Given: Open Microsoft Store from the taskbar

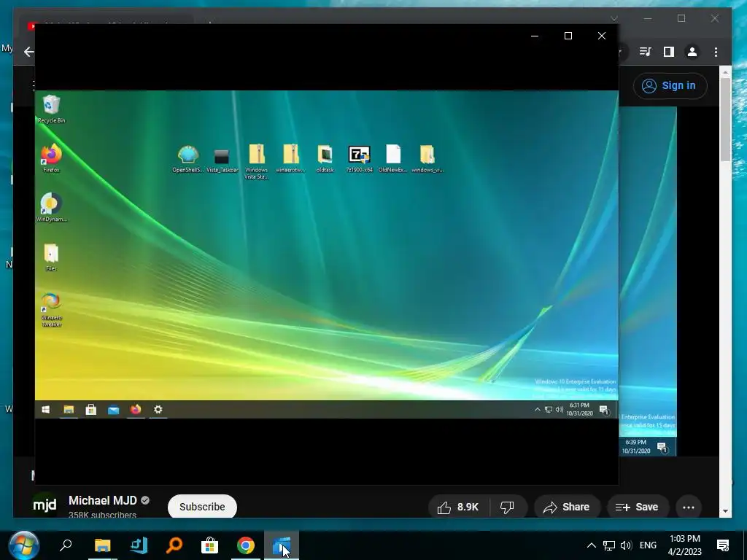Looking at the screenshot, I should 209,545.
